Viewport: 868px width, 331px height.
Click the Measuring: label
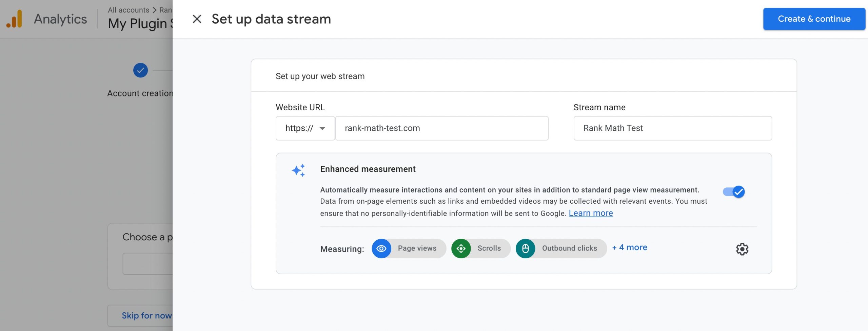[x=342, y=249]
